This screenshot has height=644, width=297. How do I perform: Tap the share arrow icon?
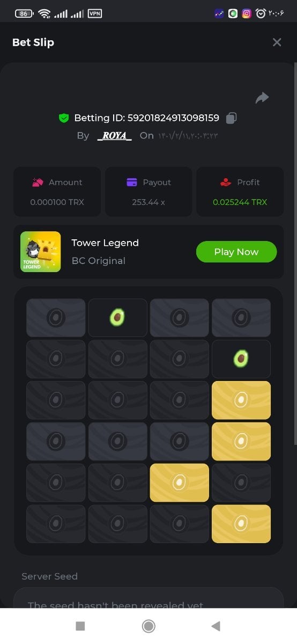[262, 98]
